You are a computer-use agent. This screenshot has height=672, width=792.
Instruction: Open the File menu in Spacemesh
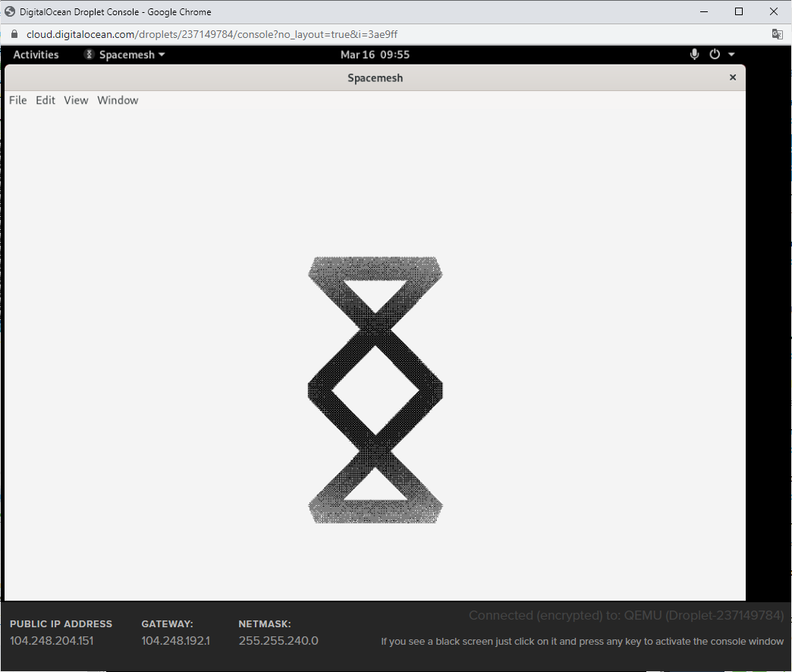(17, 100)
